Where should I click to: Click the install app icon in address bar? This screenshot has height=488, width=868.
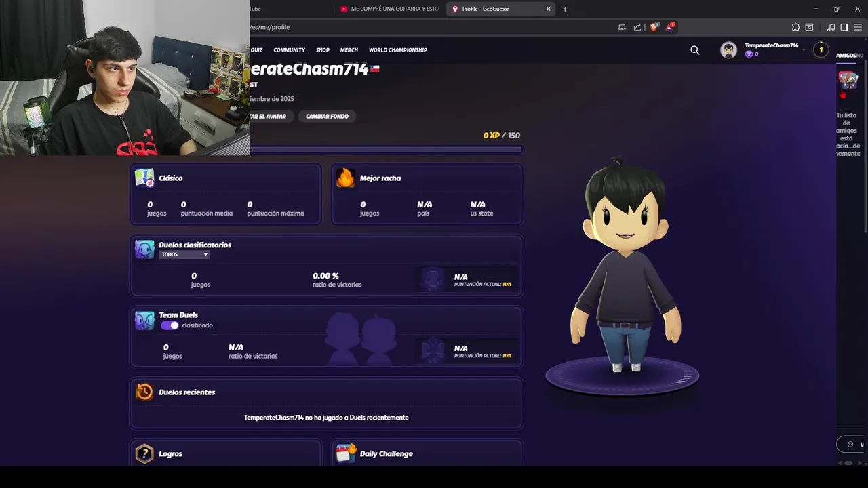point(622,27)
